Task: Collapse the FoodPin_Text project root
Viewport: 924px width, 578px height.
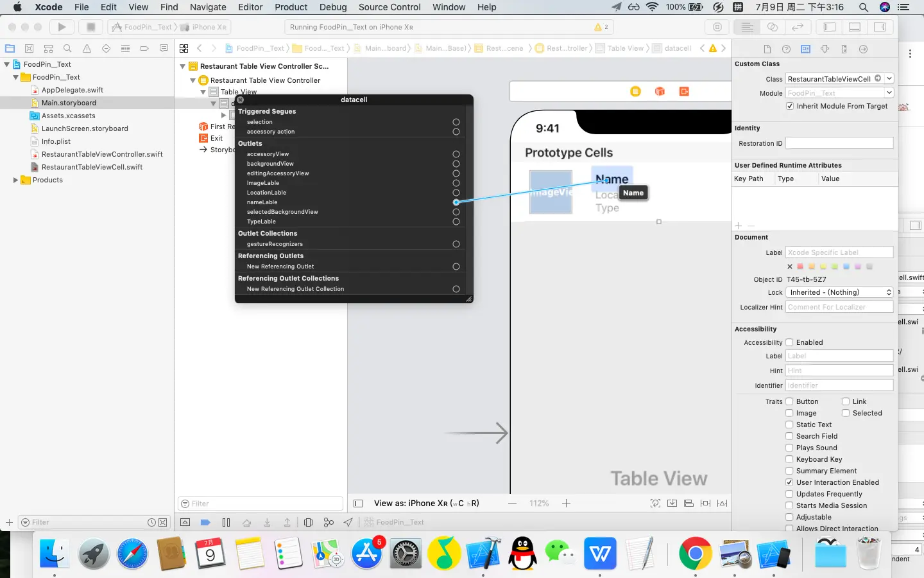Action: (x=7, y=64)
